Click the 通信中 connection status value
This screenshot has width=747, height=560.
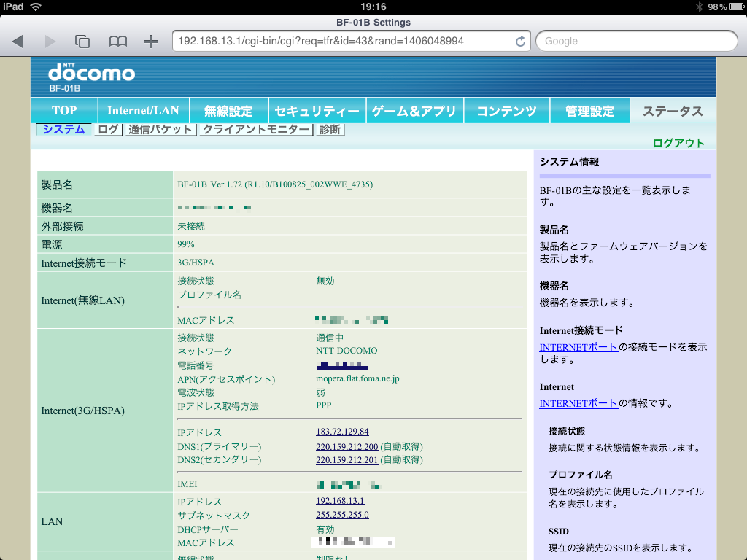[x=330, y=338]
